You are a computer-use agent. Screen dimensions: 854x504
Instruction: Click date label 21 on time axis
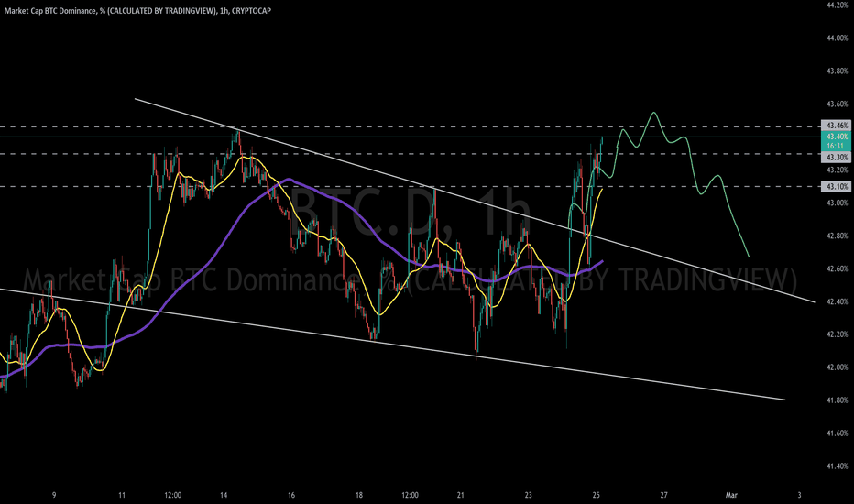pyautogui.click(x=461, y=495)
